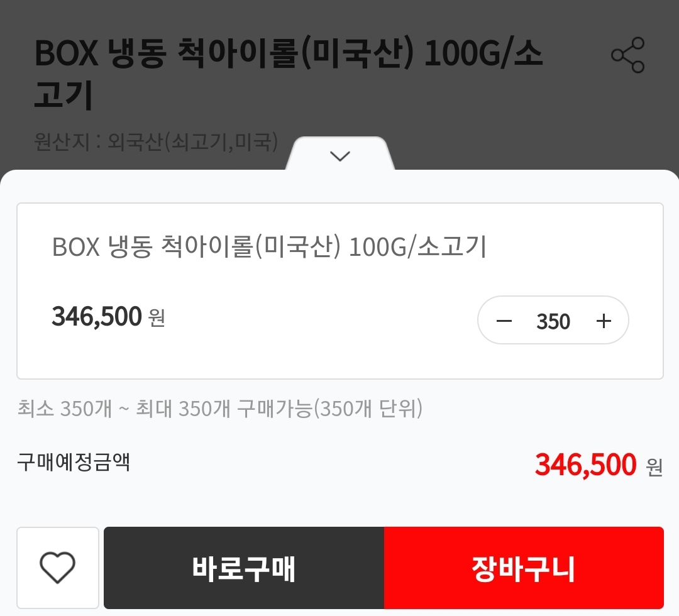Screen dimensions: 679x616
Task: Select the quantity field showing 350
Action: tap(553, 321)
